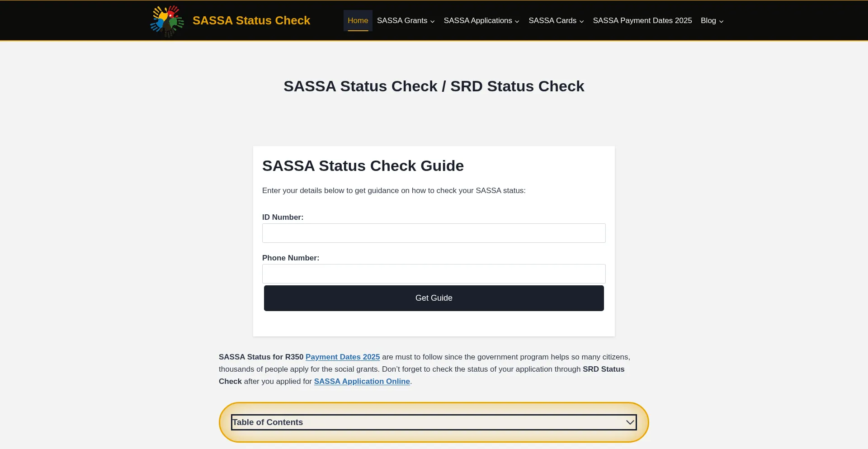Click the SASSA Status Check site title
Viewport: 868px width, 449px height.
pyautogui.click(x=251, y=21)
